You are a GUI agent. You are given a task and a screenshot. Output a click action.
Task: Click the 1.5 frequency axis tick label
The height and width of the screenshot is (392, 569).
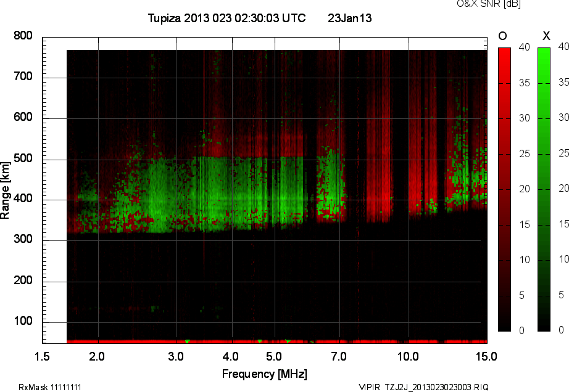click(x=42, y=356)
